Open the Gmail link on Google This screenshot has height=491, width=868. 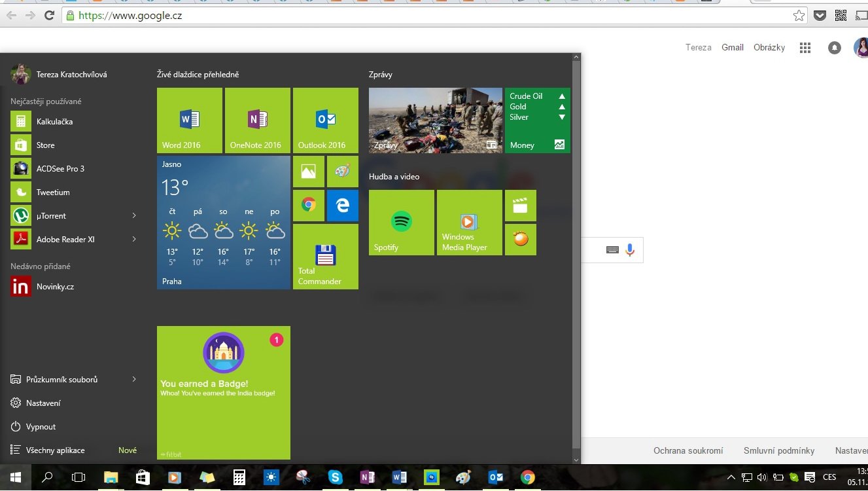coord(733,47)
